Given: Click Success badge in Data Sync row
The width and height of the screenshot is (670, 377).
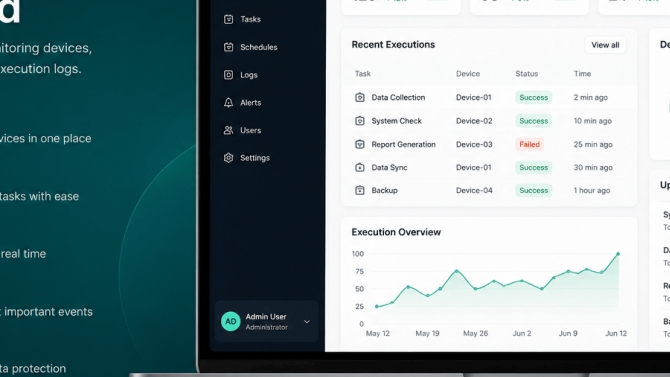Looking at the screenshot, I should pyautogui.click(x=534, y=168).
